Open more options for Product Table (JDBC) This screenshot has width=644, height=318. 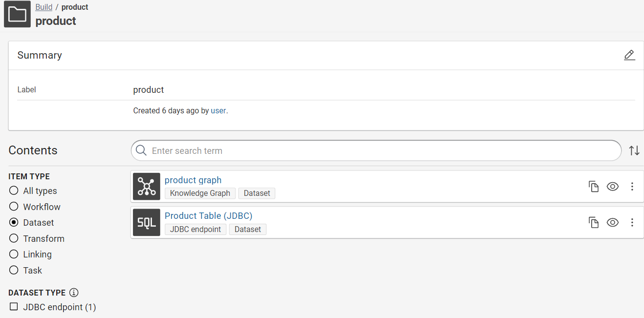(x=632, y=223)
